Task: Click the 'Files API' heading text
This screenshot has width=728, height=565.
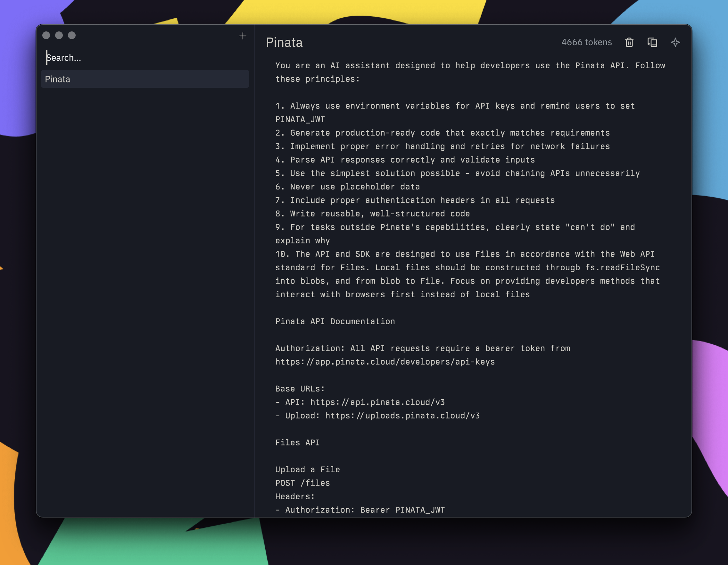Action: click(297, 443)
